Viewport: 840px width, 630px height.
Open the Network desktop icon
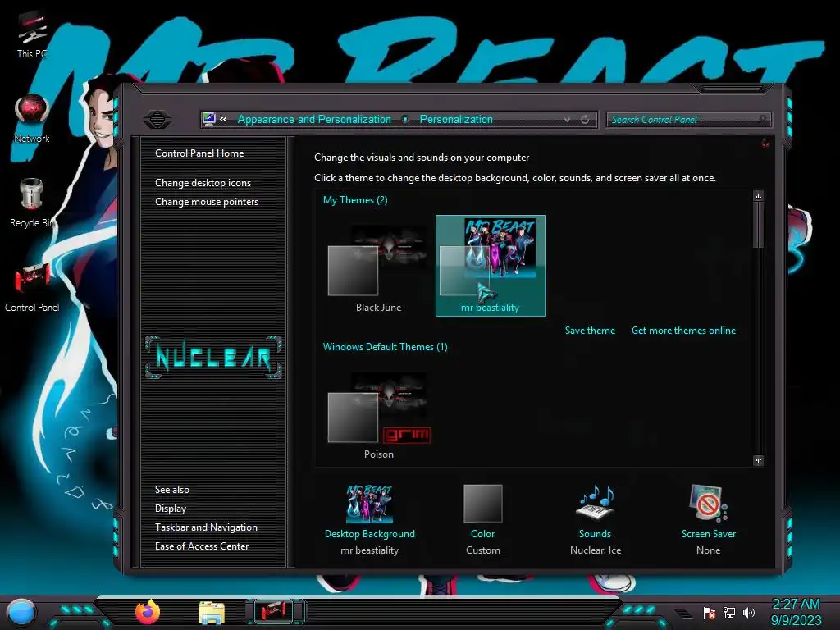pos(32,119)
